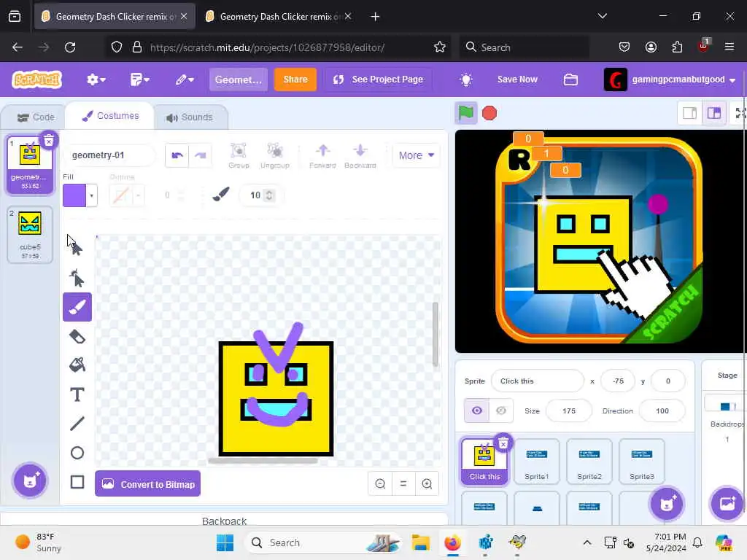
Task: Switch to the Costumes tab
Action: 110,116
